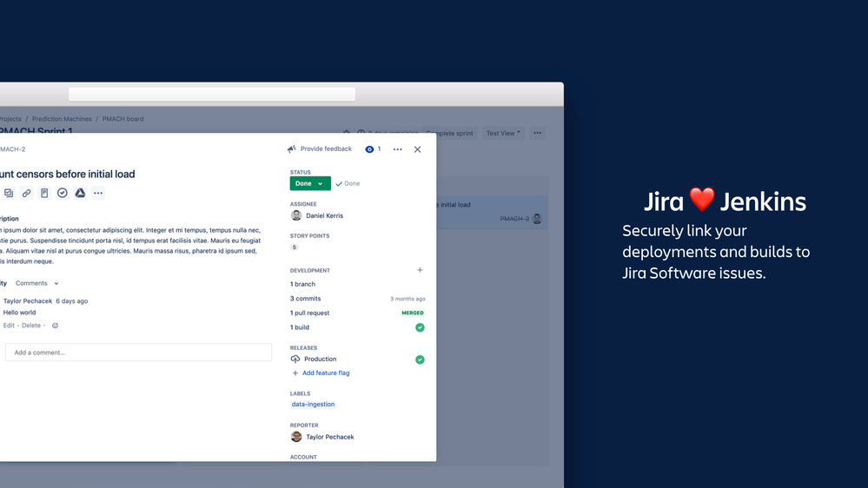Edit the story points value 5
The height and width of the screenshot is (488, 868).
coord(295,247)
